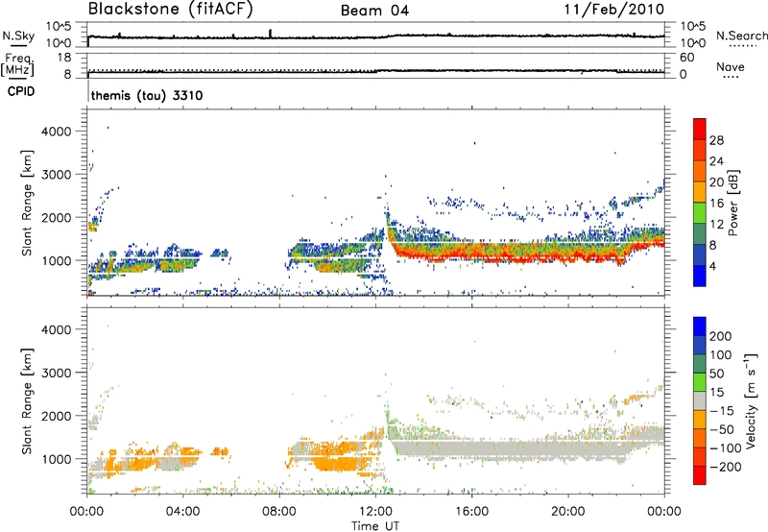Click the -100 label on Velocity colorbar
Viewport: 768px width, 532px height.
[x=726, y=447]
